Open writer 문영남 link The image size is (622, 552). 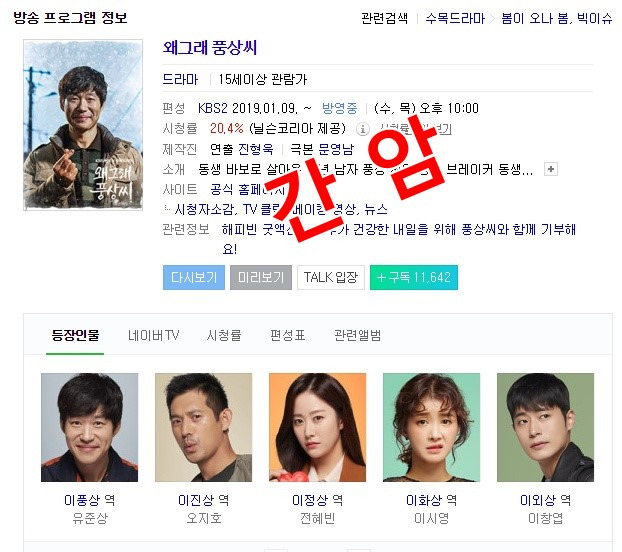336,149
